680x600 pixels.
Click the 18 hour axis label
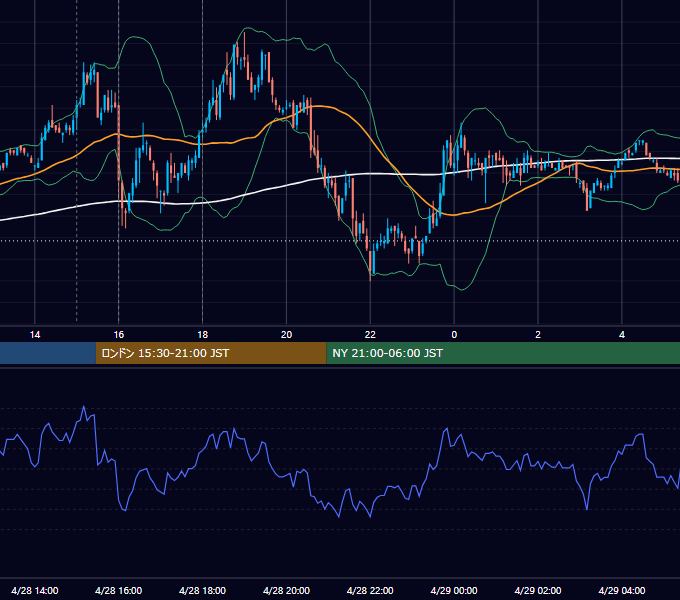[x=203, y=335]
